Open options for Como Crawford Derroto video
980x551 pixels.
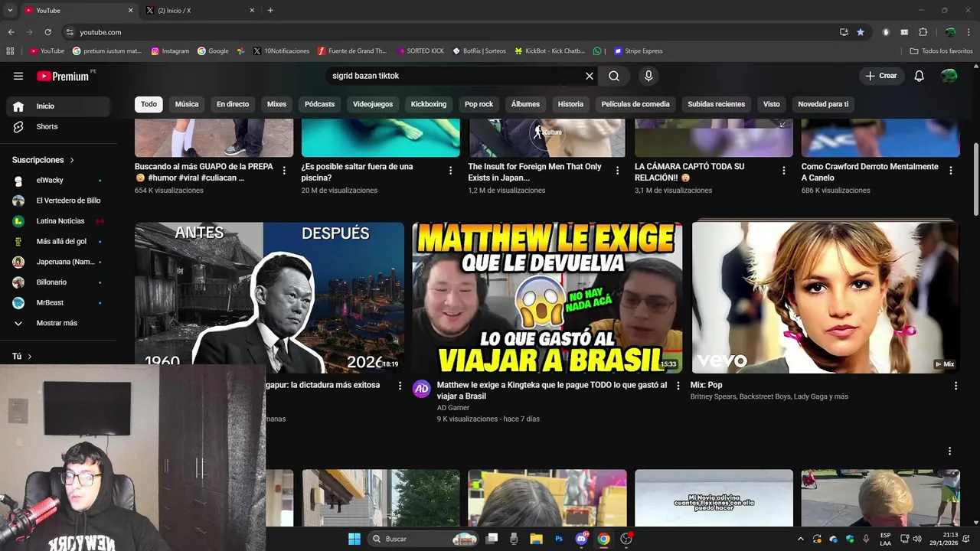[950, 171]
